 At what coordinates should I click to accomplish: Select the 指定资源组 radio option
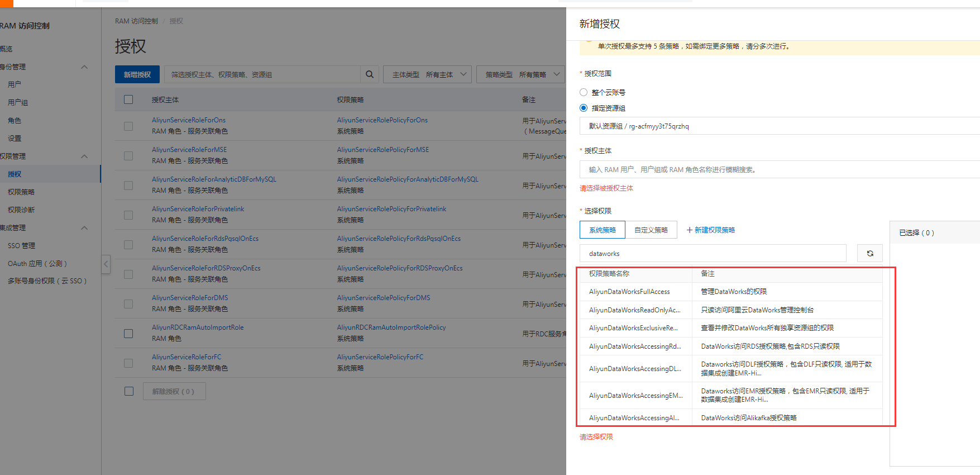(x=584, y=108)
